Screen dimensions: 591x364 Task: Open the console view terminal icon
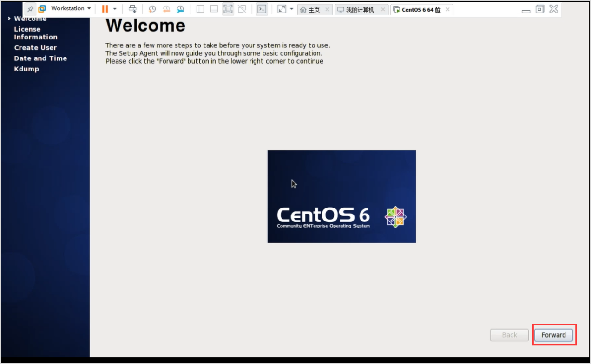[x=262, y=9]
